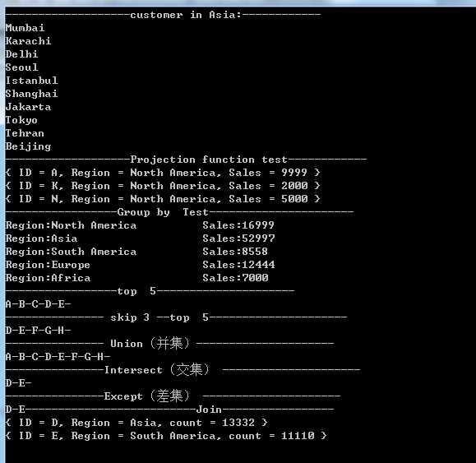476x463 pixels.
Task: Click the city name Tokyo
Action: [x=21, y=120]
